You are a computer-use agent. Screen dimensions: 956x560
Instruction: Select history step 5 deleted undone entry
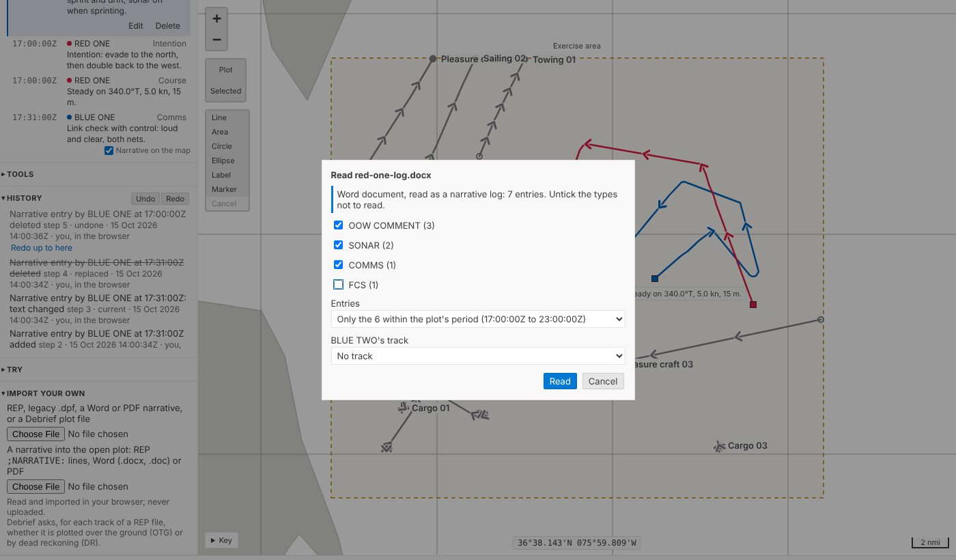coord(99,225)
